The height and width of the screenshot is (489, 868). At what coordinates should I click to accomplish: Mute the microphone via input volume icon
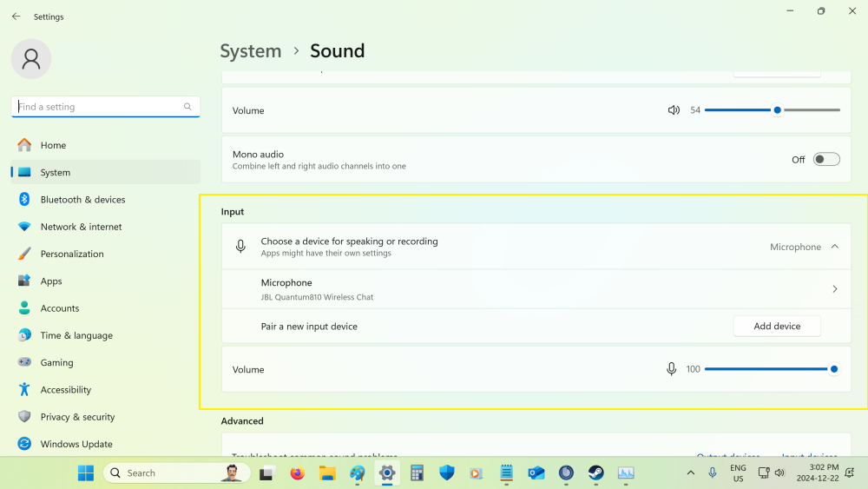tap(671, 369)
